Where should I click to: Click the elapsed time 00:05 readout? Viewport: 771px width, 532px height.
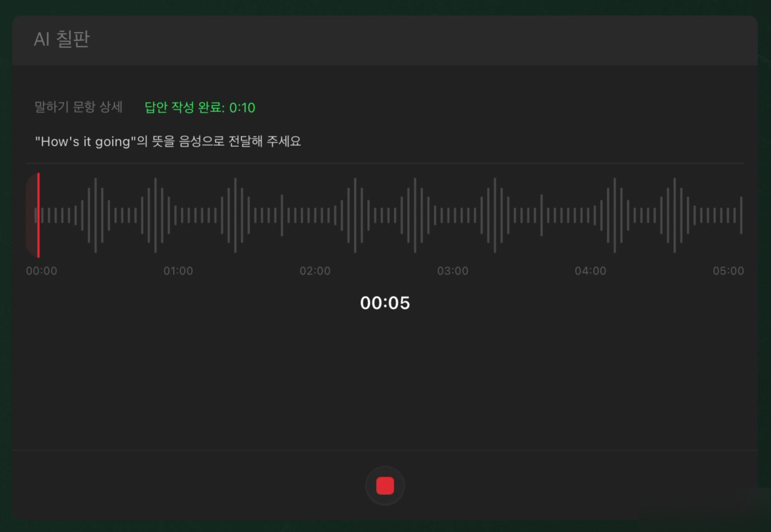tap(385, 303)
